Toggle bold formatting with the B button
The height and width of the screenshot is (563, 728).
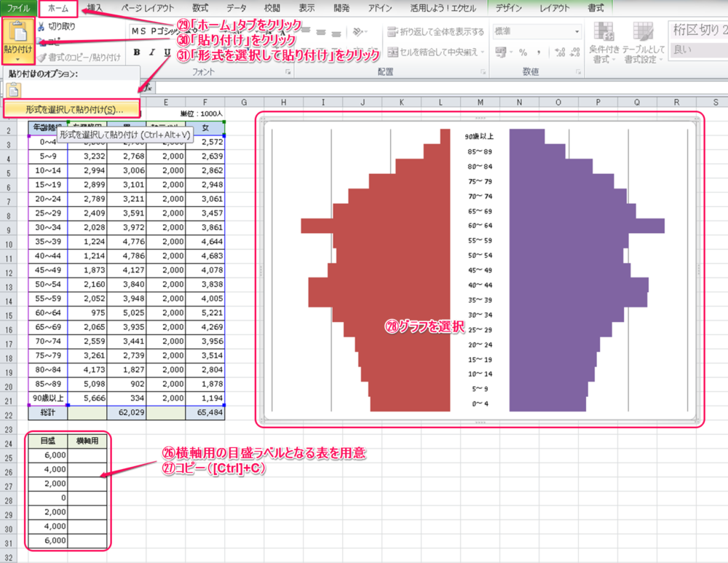click(x=137, y=52)
